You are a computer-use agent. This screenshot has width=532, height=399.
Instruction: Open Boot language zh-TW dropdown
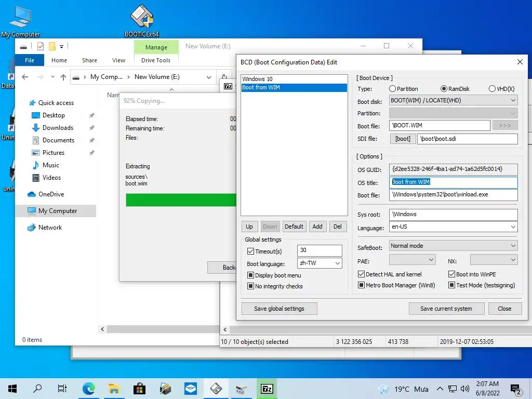coord(320,263)
